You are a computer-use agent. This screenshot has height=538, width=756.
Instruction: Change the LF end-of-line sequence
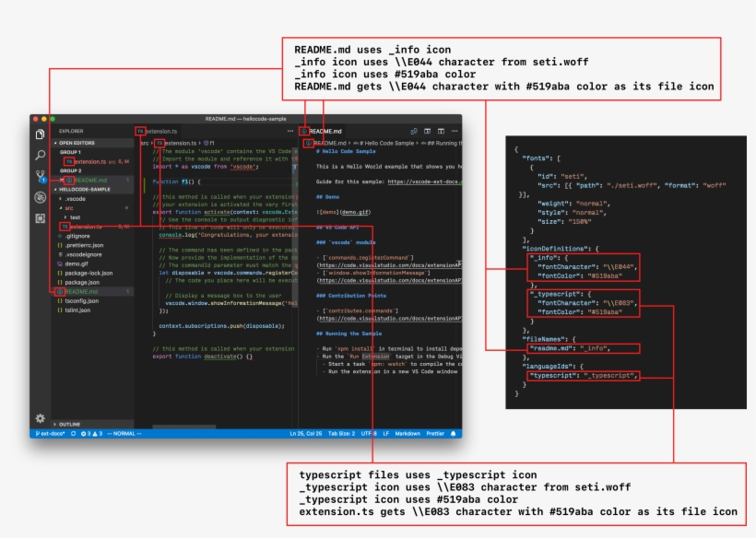point(386,434)
